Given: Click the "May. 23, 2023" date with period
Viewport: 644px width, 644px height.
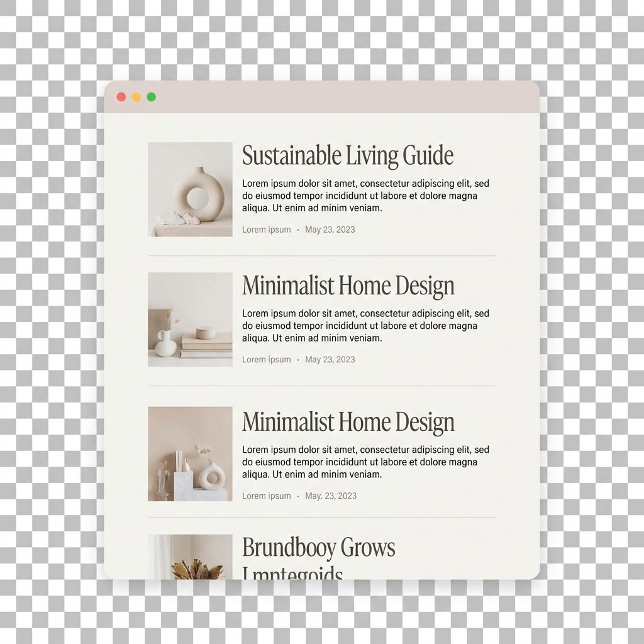Looking at the screenshot, I should pyautogui.click(x=331, y=496).
